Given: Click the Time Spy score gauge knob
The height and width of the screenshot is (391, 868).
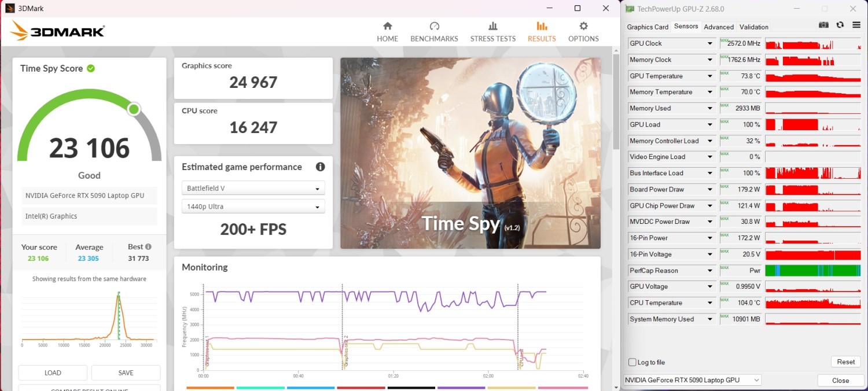Looking at the screenshot, I should pyautogui.click(x=134, y=109).
